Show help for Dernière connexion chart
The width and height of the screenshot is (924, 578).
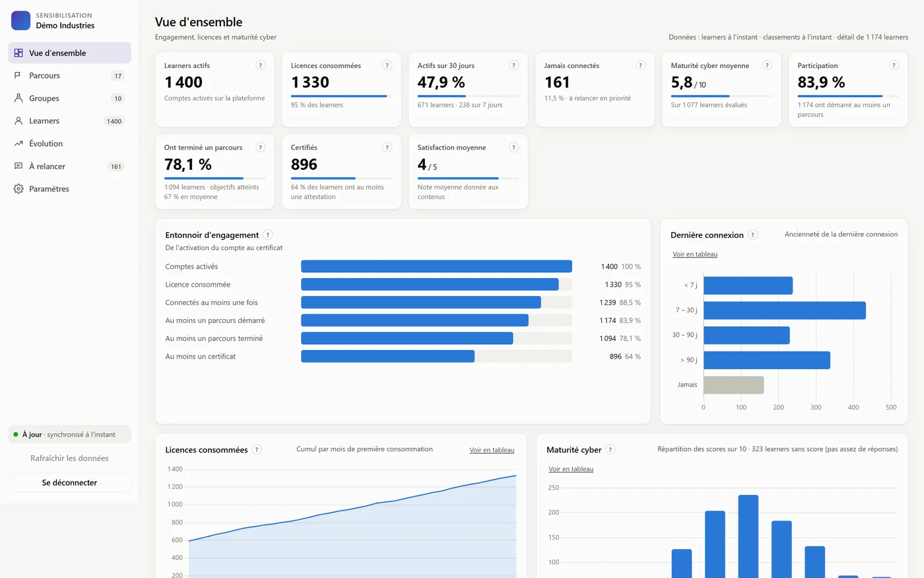coord(752,235)
